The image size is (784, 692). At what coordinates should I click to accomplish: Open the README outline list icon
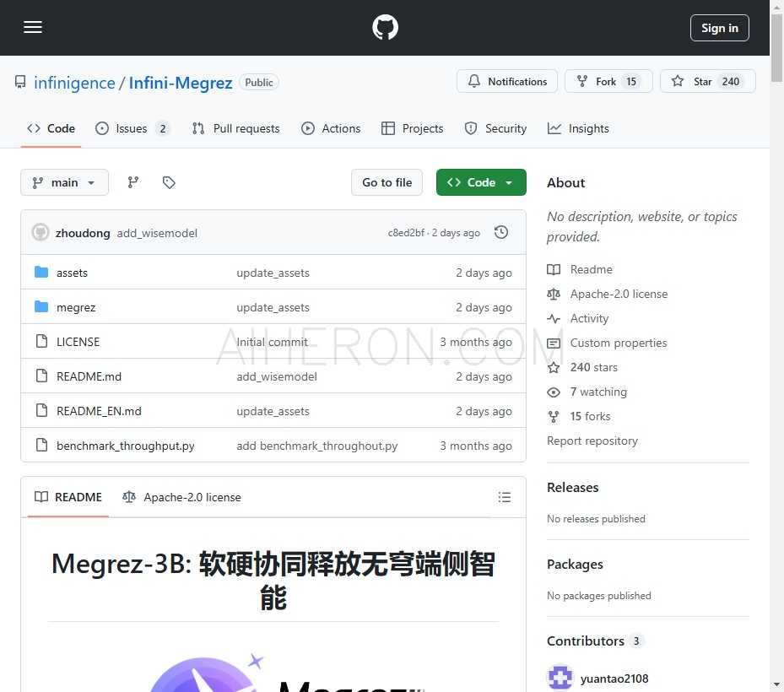point(505,497)
